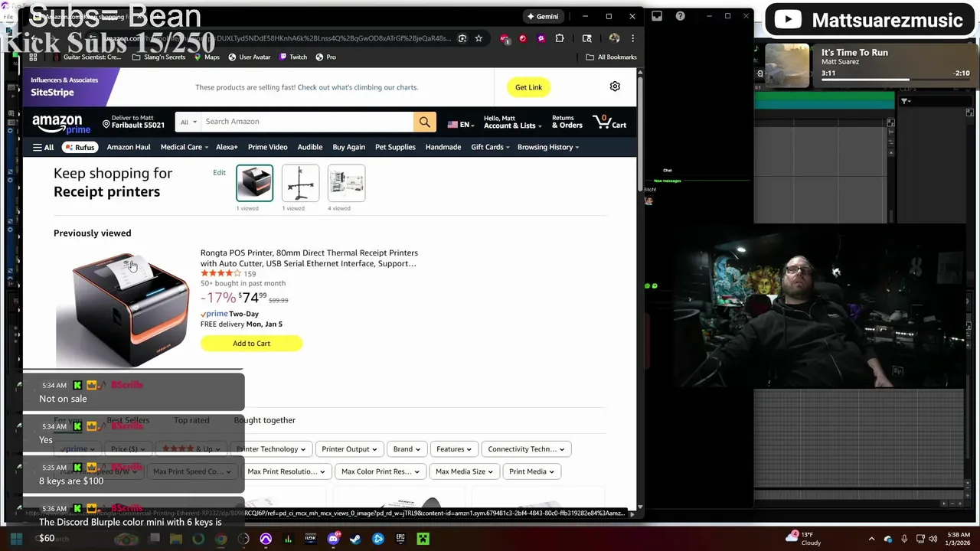Viewport: 980px width, 551px height.
Task: Open Chrome's three-dot menu
Action: pos(632,38)
